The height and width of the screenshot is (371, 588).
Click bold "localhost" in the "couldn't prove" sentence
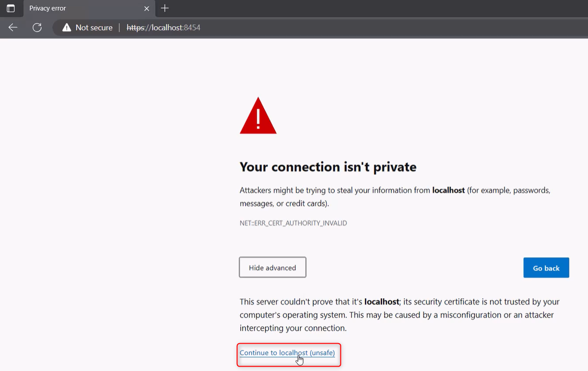[382, 302]
